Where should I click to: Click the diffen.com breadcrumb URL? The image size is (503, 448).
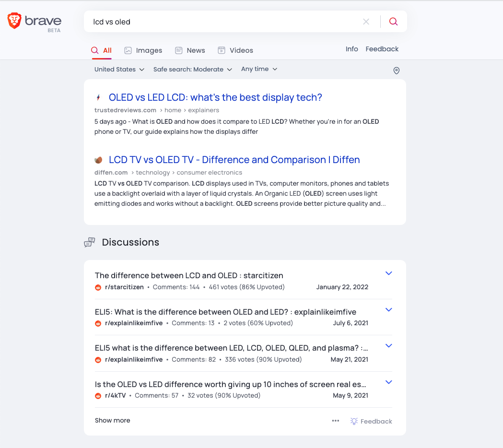click(x=111, y=172)
